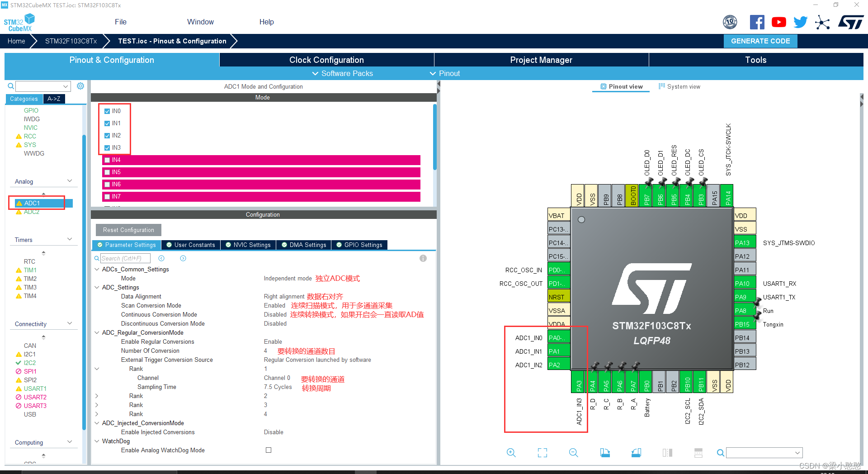The width and height of the screenshot is (868, 474).
Task: Open the Help menu
Action: [x=267, y=22]
